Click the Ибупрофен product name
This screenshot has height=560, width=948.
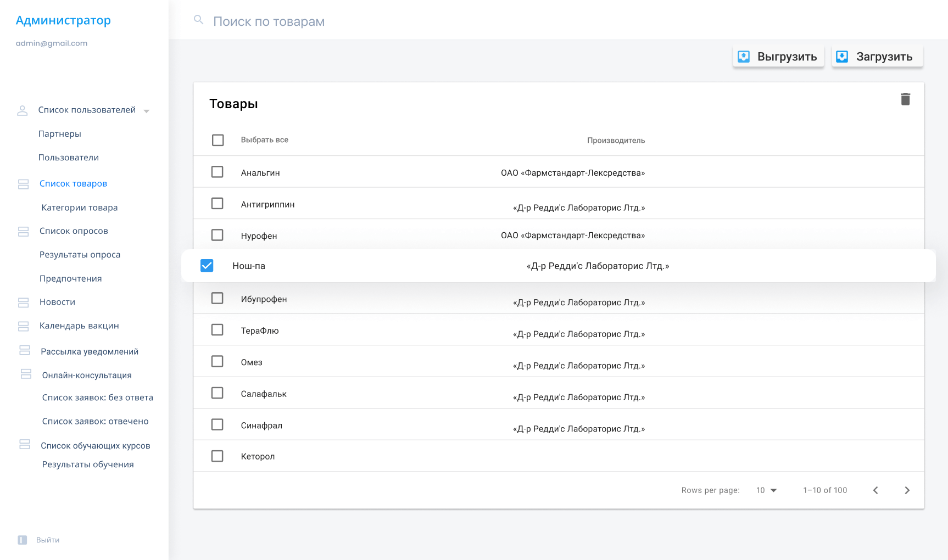tap(264, 299)
